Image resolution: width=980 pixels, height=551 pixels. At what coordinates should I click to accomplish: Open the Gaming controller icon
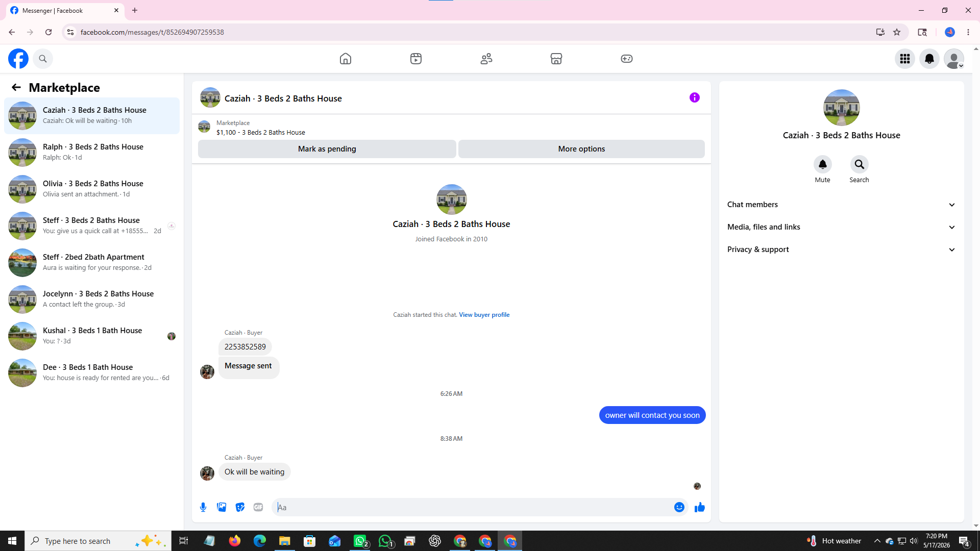pos(627,59)
